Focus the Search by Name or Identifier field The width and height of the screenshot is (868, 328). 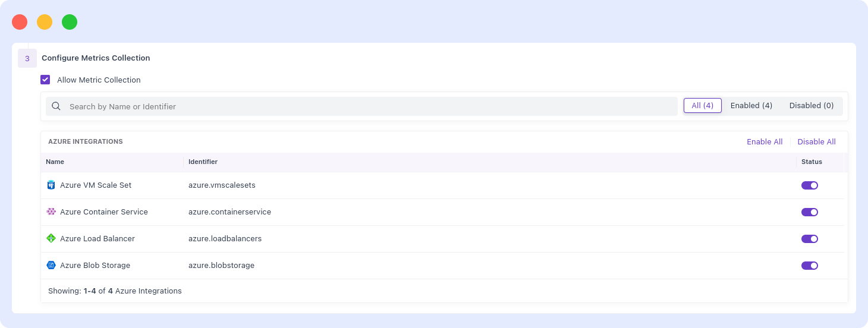click(x=369, y=106)
